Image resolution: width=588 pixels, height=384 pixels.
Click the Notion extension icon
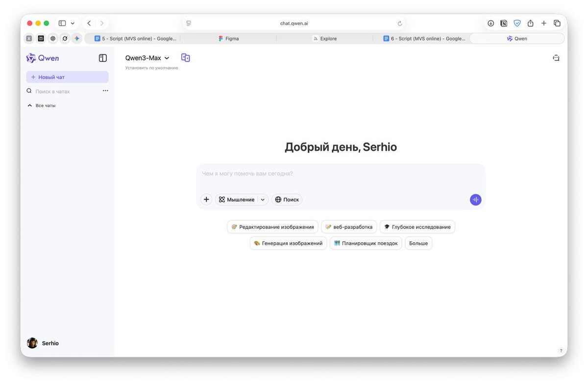click(x=504, y=23)
